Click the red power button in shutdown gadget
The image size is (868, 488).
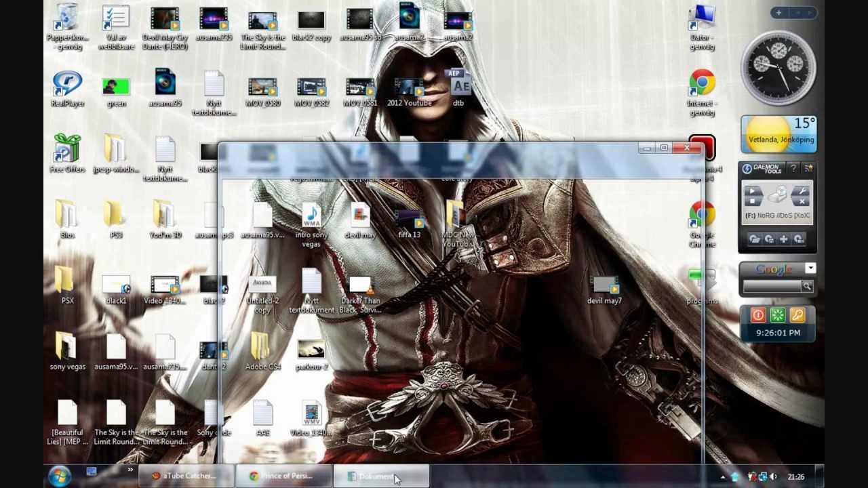point(758,315)
